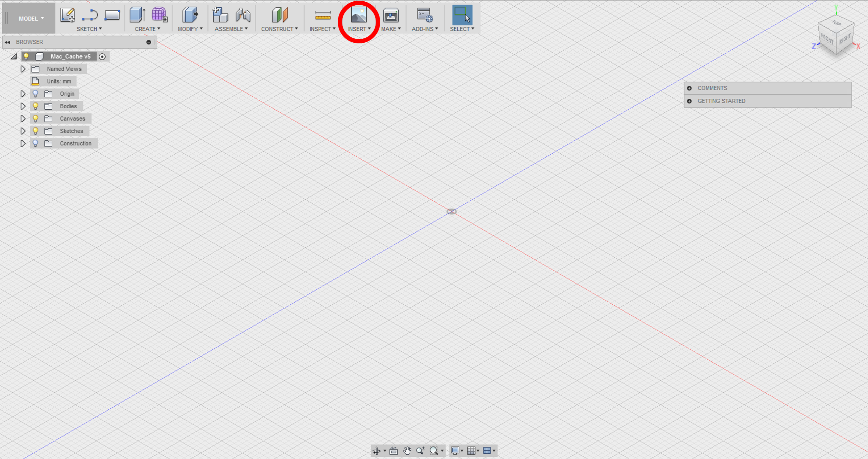
Task: Click the RIGHT face of view cube
Action: point(845,39)
